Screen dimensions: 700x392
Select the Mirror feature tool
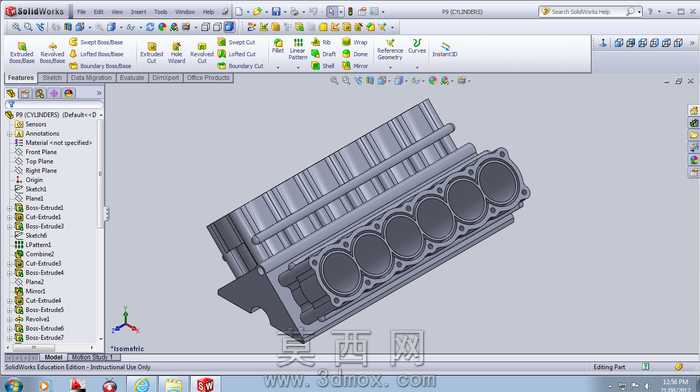point(355,66)
